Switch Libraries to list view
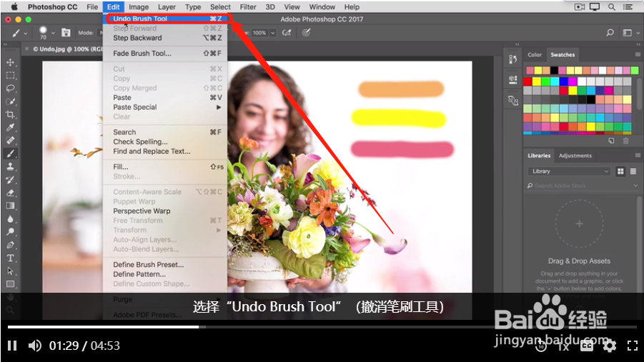The width and height of the screenshot is (644, 362). click(x=633, y=171)
